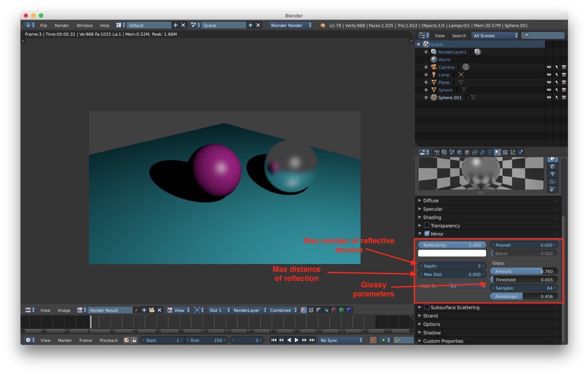Viewport: 588px width, 374px height.
Task: Hide the Lamp using its eye icon
Action: [549, 74]
